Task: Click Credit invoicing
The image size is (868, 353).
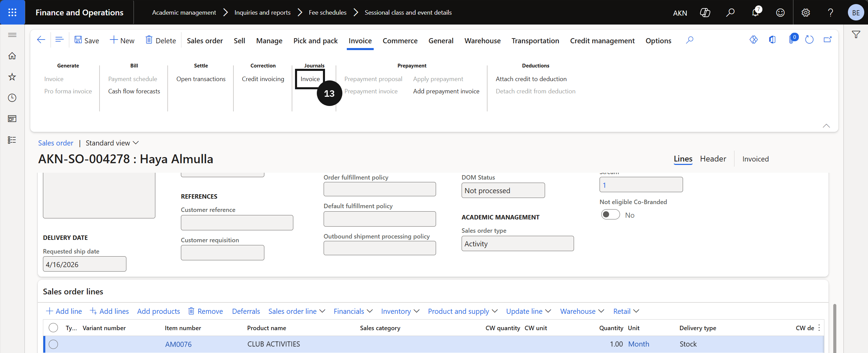Action: pyautogui.click(x=263, y=79)
